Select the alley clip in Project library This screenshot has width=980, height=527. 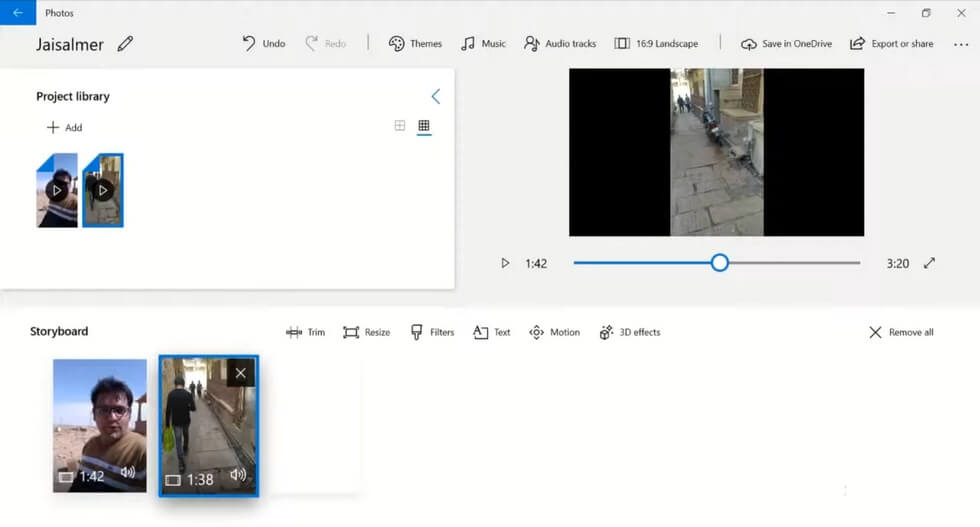coord(103,190)
